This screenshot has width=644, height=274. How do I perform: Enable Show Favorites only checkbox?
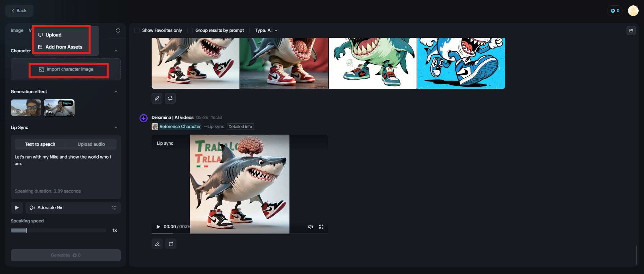[x=137, y=30]
